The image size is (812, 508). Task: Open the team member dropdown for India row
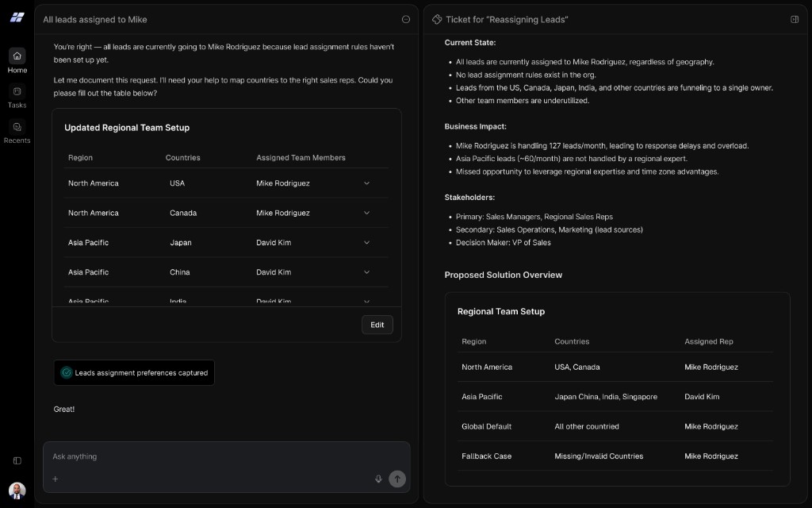click(366, 301)
